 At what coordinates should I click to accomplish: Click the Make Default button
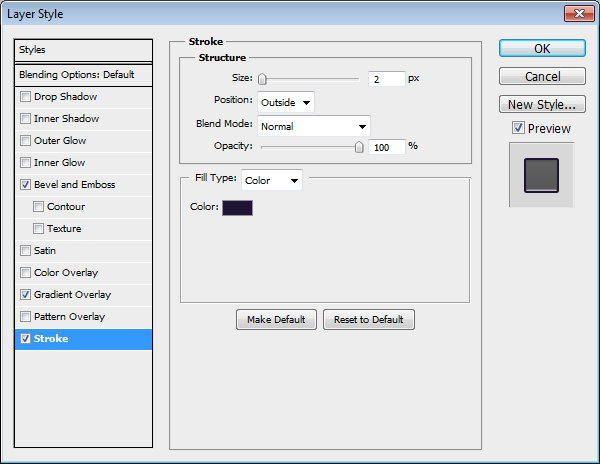pyautogui.click(x=276, y=319)
